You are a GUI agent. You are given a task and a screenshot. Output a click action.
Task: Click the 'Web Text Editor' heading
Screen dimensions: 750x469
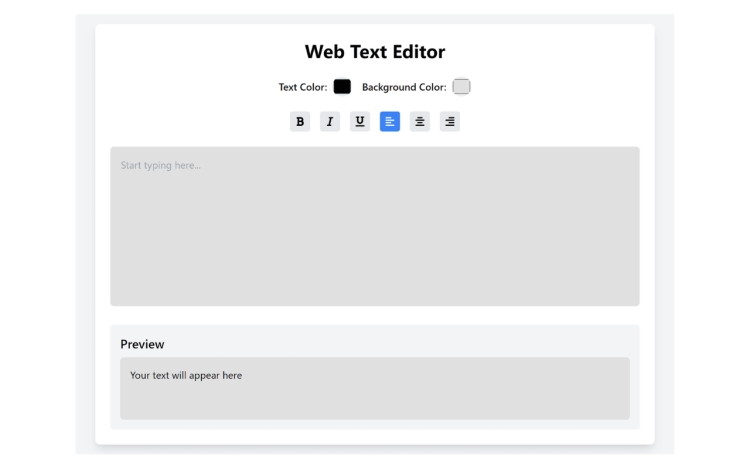(375, 52)
